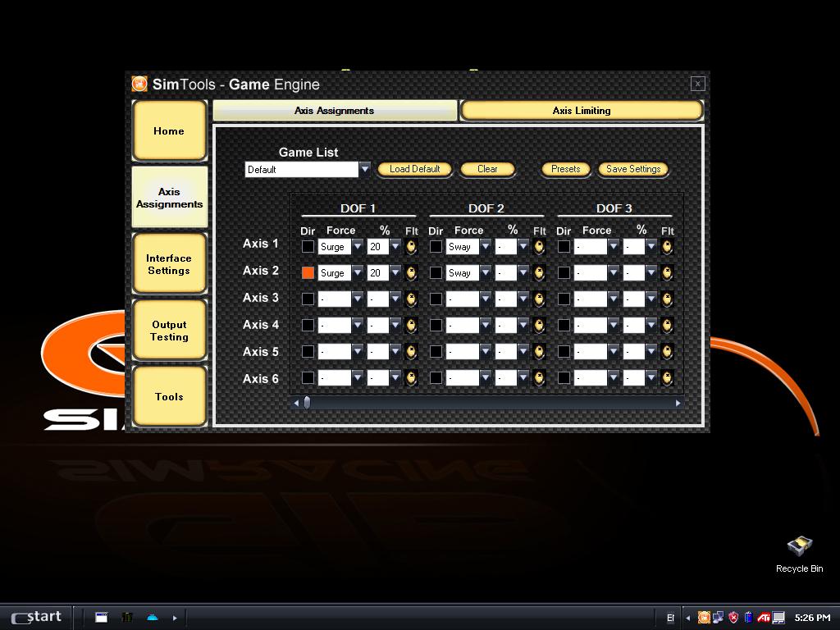
Task: Tick the Dir checkbox for Axis 4 DOF 3
Action: coord(564,325)
